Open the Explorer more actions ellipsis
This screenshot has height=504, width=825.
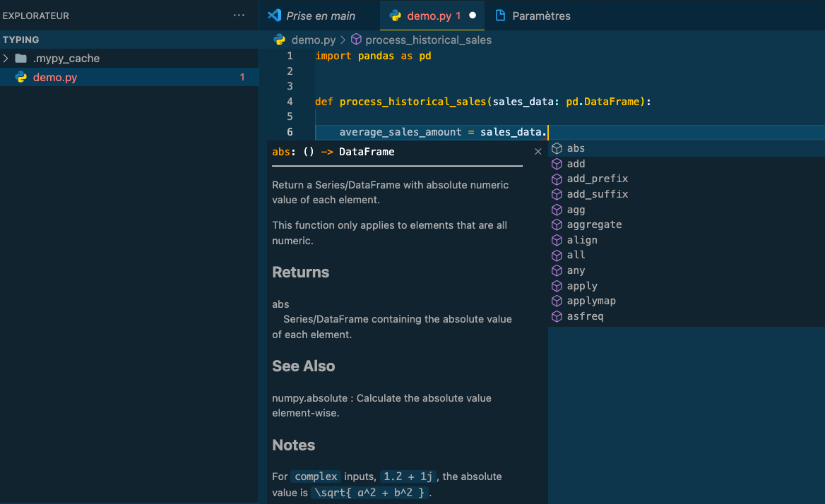pos(239,16)
